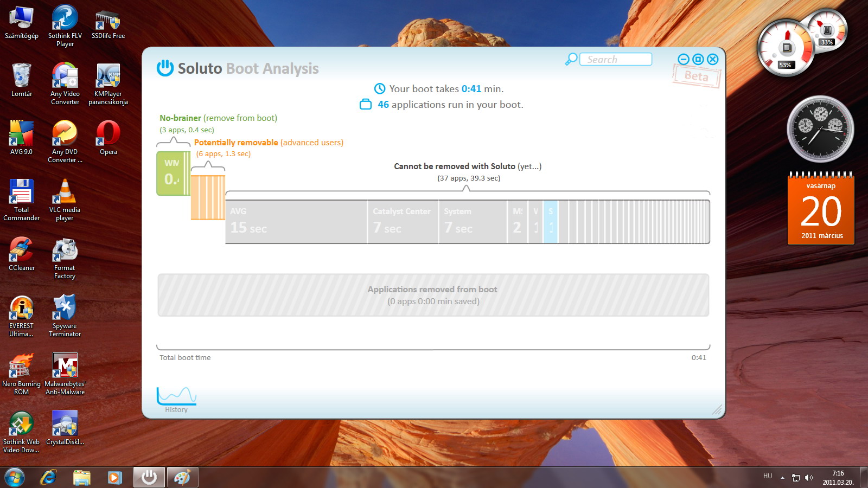Open EVEREST Ultimate desktop icon
868x488 pixels.
[22, 316]
